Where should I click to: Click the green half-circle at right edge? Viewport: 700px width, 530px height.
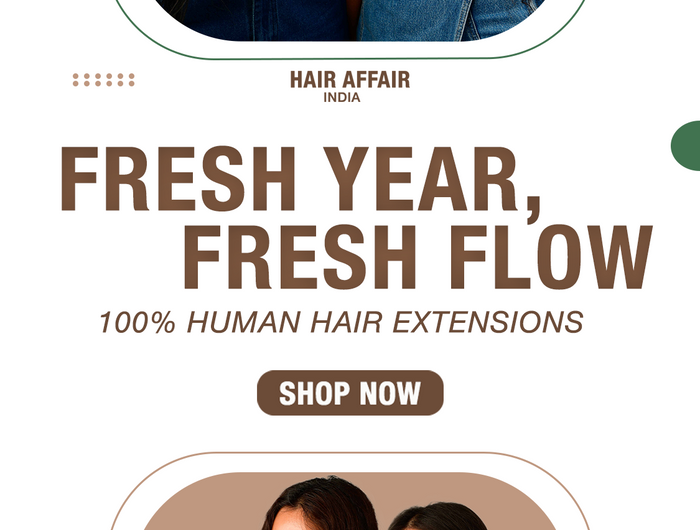686,145
